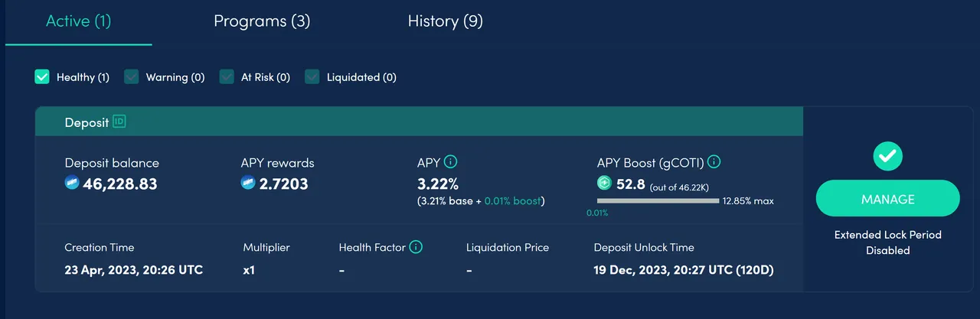Switch to the Programs tab
The width and height of the screenshot is (980, 319).
[x=262, y=21]
